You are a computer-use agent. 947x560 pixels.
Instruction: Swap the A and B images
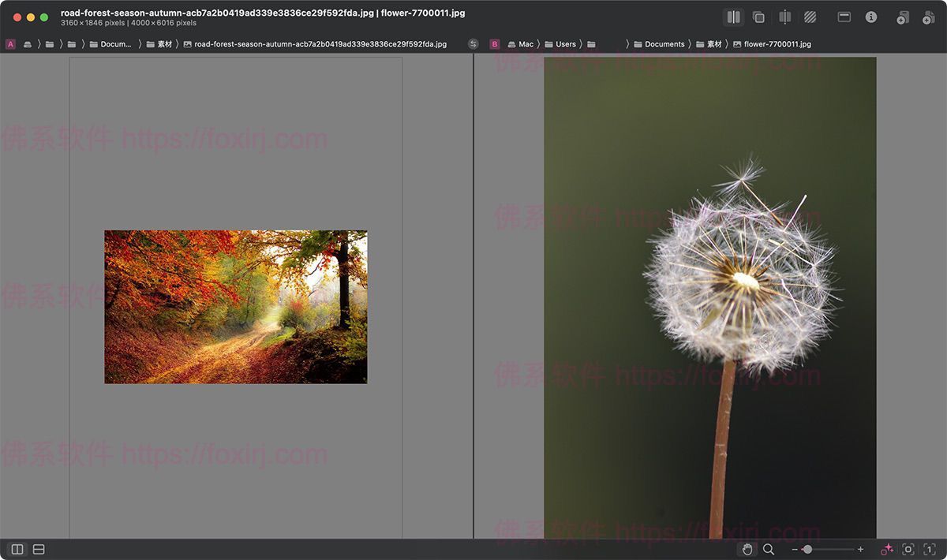pos(473,44)
